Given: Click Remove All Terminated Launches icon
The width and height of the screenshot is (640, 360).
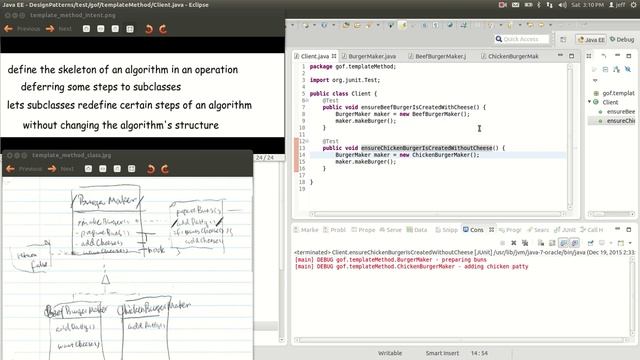Looking at the screenshot, I should click(525, 243).
